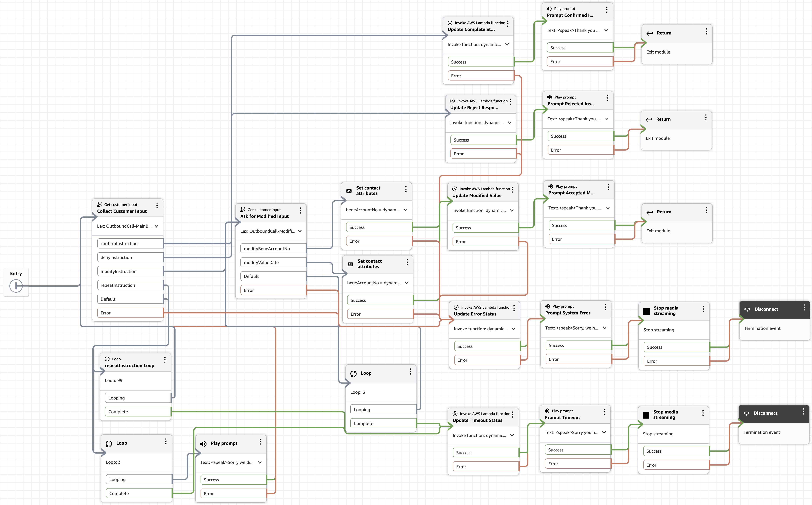The height and width of the screenshot is (505, 812).
Task: Click the repeatInstruction Loop block's loop icon
Action: point(107,359)
